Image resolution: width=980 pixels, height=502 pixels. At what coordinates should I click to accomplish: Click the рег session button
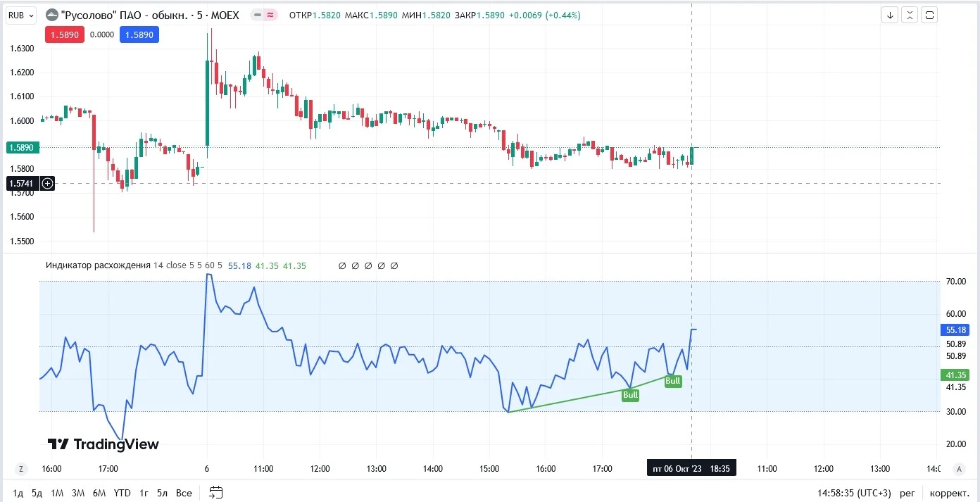[907, 493]
